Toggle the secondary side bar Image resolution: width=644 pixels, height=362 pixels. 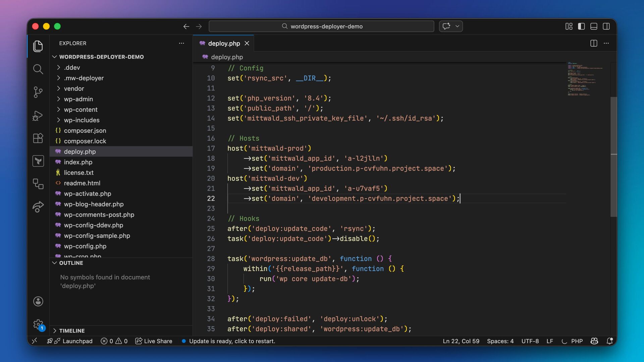click(x=606, y=26)
